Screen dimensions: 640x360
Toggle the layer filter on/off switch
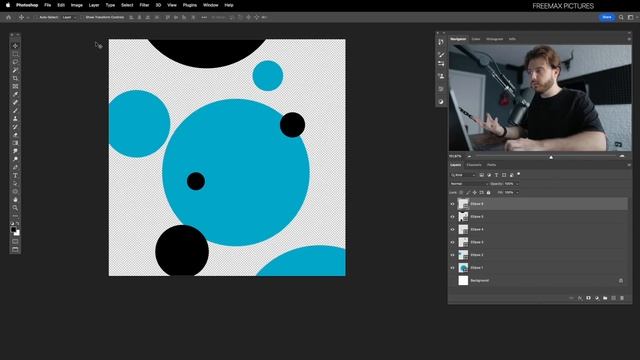point(518,174)
